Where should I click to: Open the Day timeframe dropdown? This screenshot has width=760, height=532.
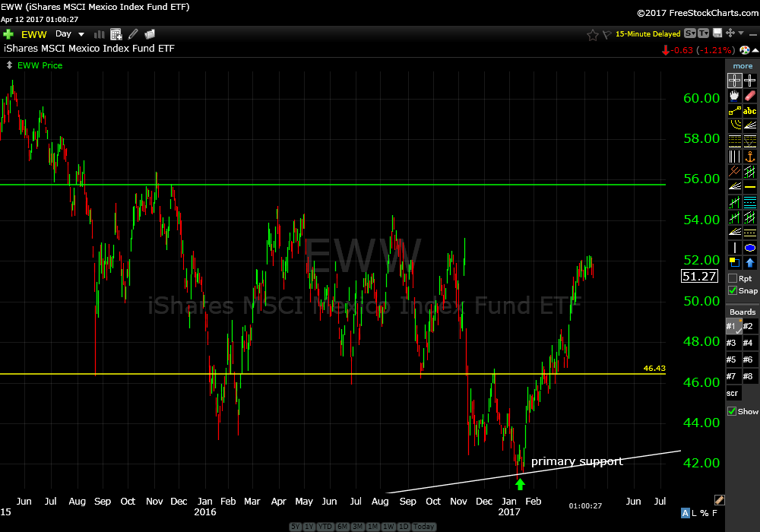pos(70,34)
